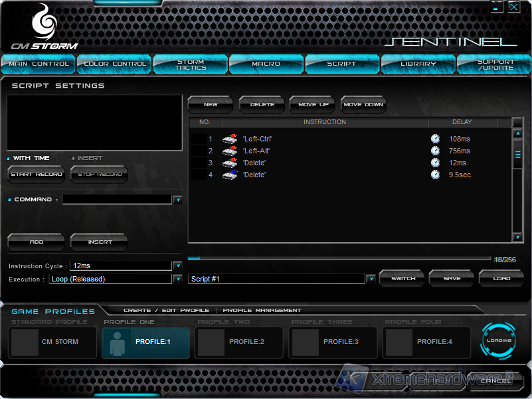
Task: Click the clock icon next to 108ms delay
Action: (435, 139)
